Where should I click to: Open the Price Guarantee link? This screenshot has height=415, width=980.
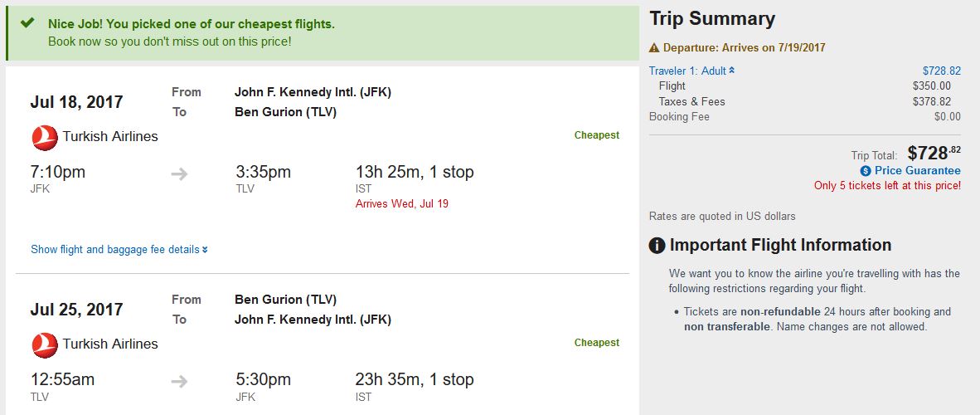(x=917, y=171)
